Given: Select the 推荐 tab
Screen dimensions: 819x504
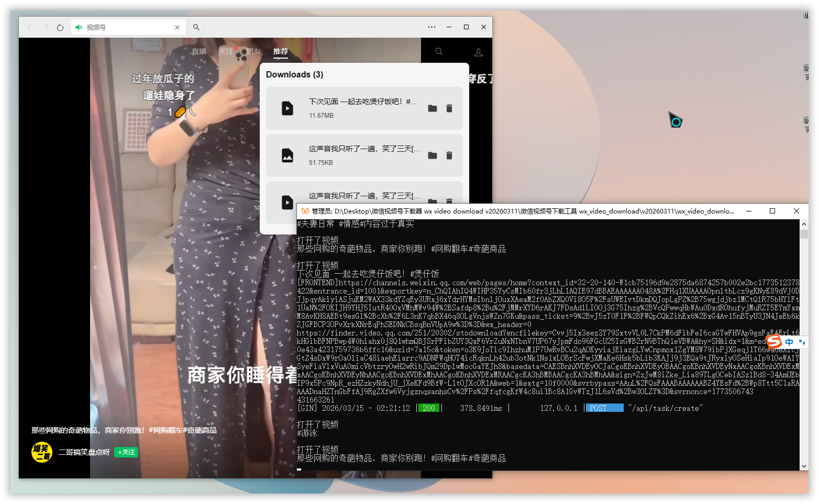Looking at the screenshot, I should [280, 51].
